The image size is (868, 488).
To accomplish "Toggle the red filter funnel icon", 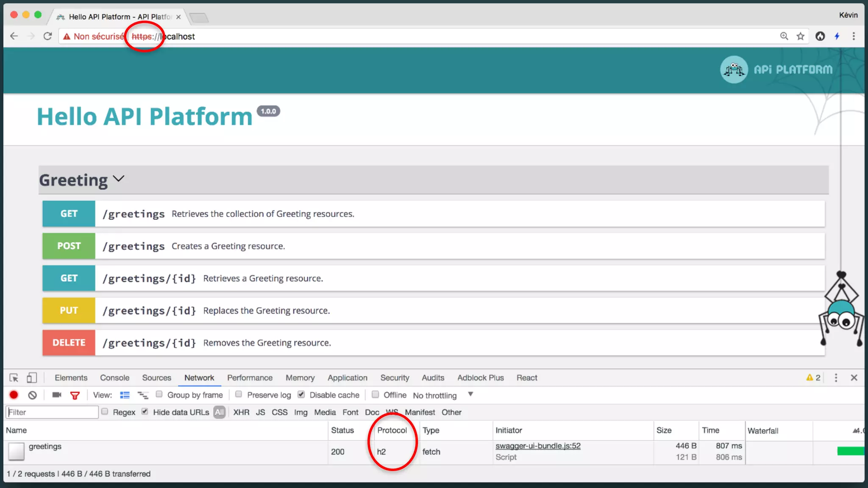I will 75,395.
